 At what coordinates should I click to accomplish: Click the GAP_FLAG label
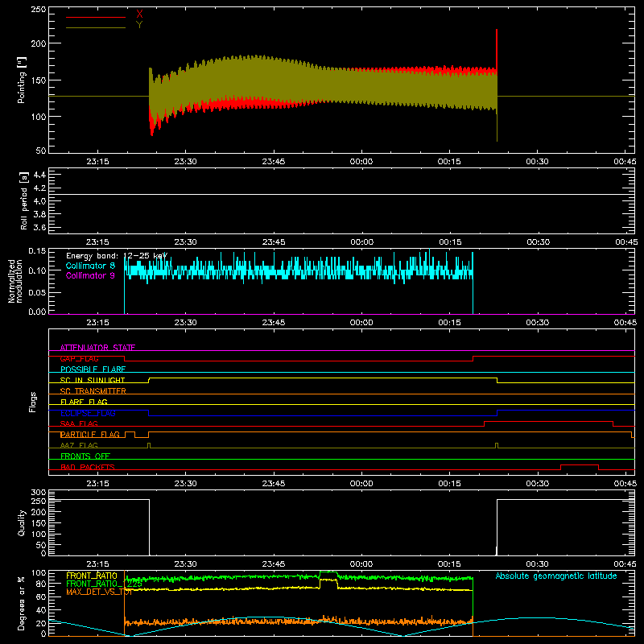(x=79, y=358)
